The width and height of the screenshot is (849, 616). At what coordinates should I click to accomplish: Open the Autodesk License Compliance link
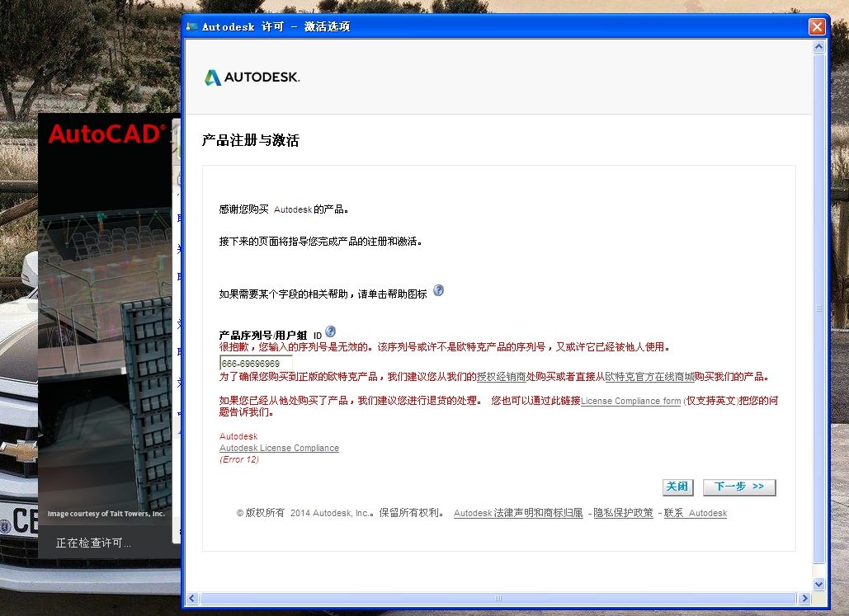pos(280,449)
